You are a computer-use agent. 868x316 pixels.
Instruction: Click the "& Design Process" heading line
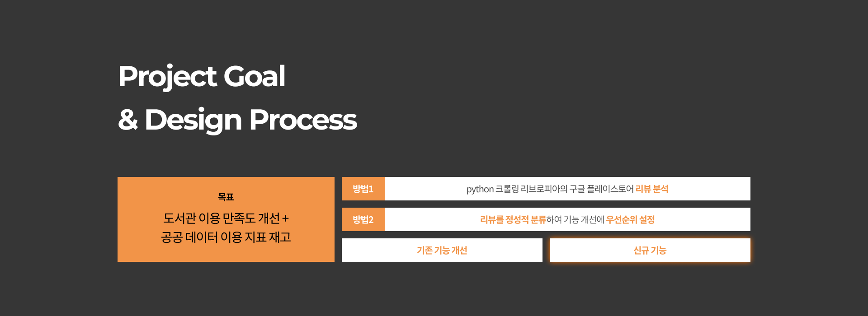(x=237, y=120)
